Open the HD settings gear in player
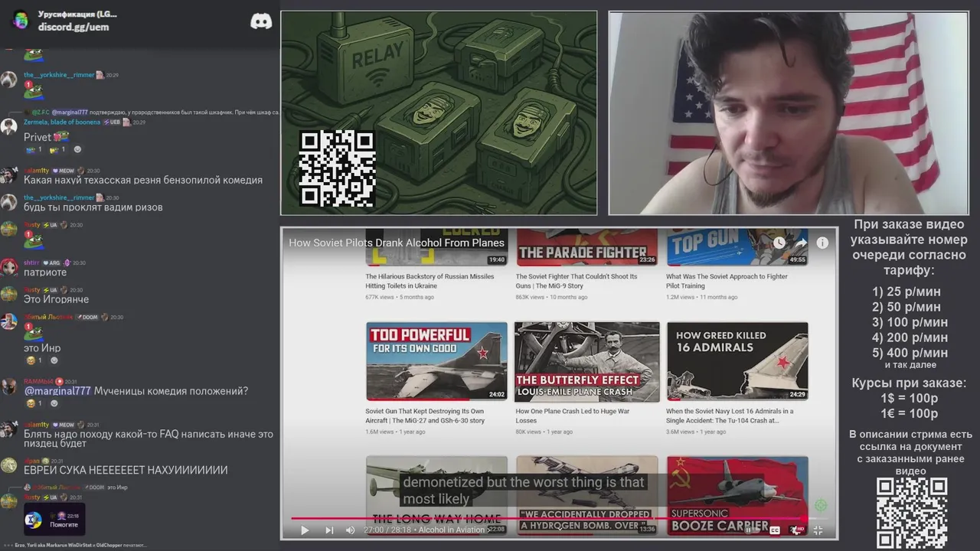 [x=796, y=530]
